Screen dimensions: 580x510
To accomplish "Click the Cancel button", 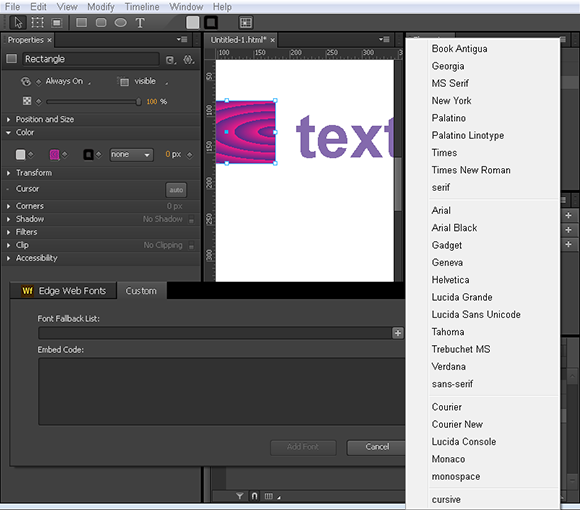I will [377, 447].
